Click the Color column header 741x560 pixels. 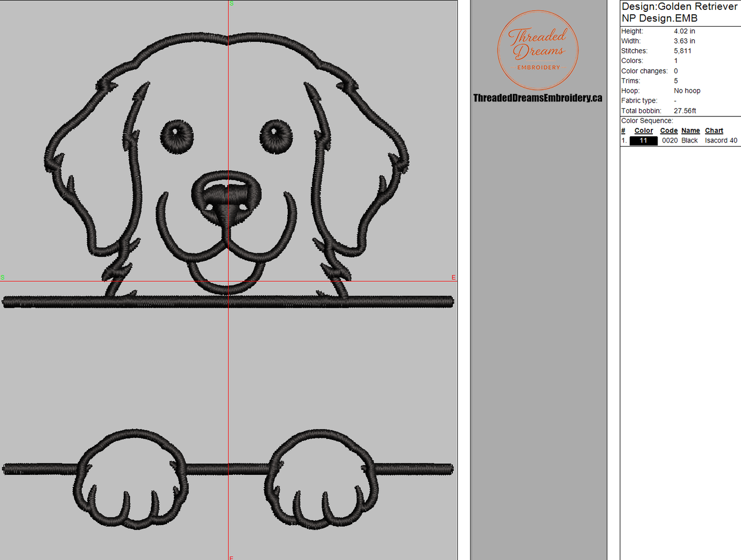coord(644,131)
